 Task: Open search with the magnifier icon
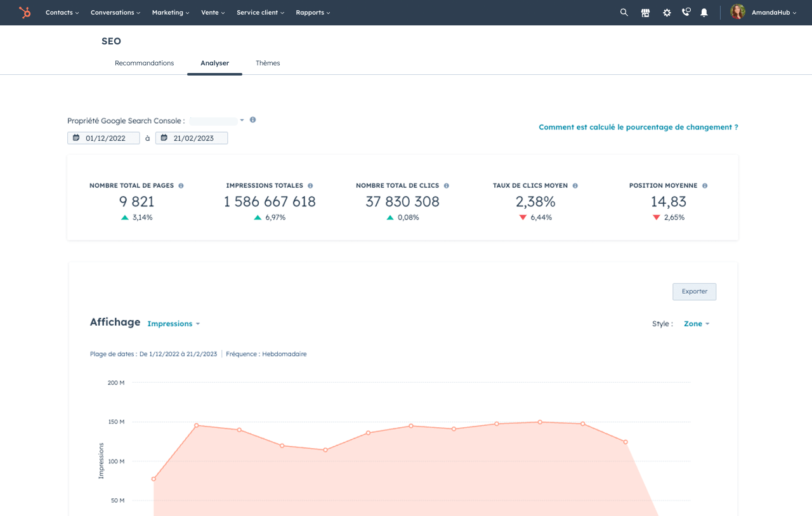624,13
